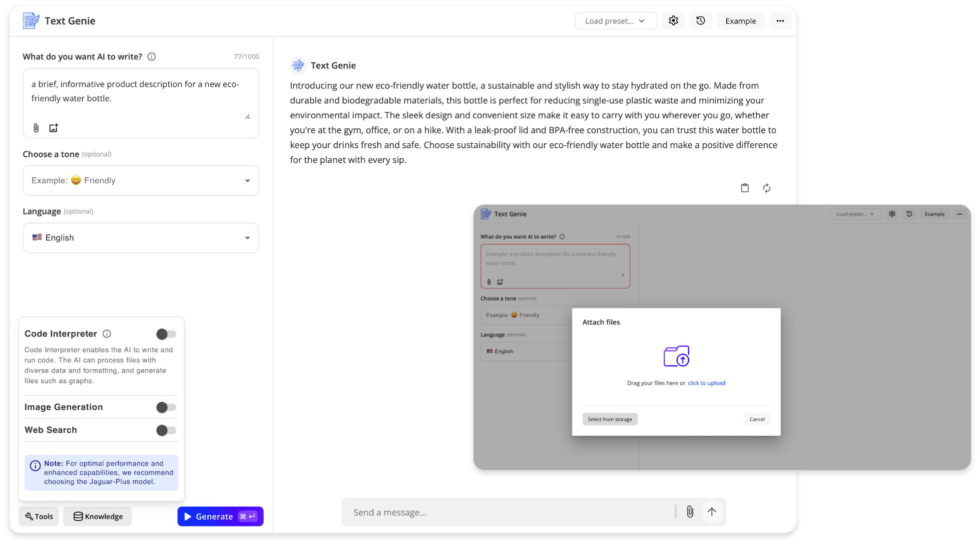Click the ellipsis menu in the overlay window
Image resolution: width=980 pixels, height=545 pixels.
click(x=960, y=214)
